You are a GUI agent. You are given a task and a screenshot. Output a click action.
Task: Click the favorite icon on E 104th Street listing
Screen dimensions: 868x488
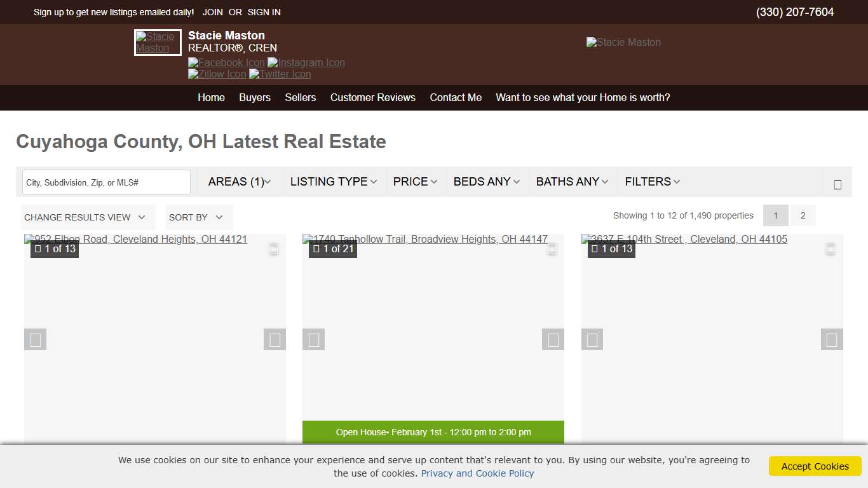click(831, 249)
